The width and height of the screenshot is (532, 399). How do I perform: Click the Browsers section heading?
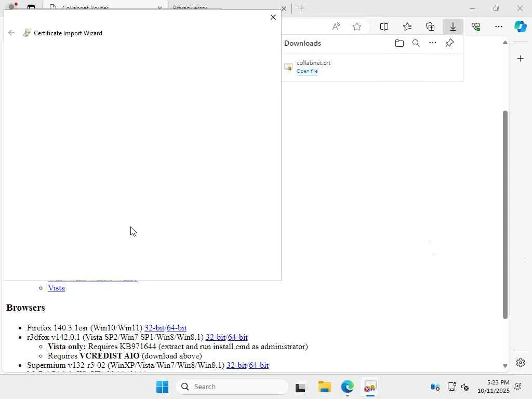[x=25, y=308]
